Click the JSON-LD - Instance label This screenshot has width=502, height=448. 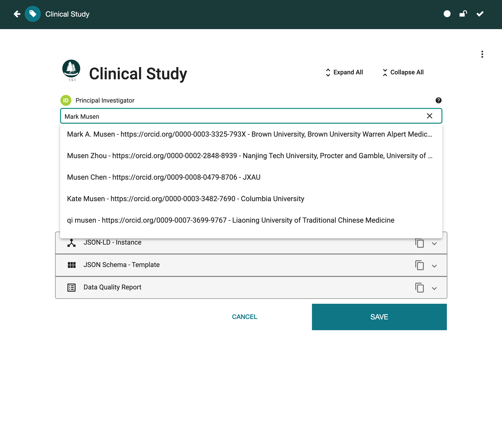tap(112, 242)
